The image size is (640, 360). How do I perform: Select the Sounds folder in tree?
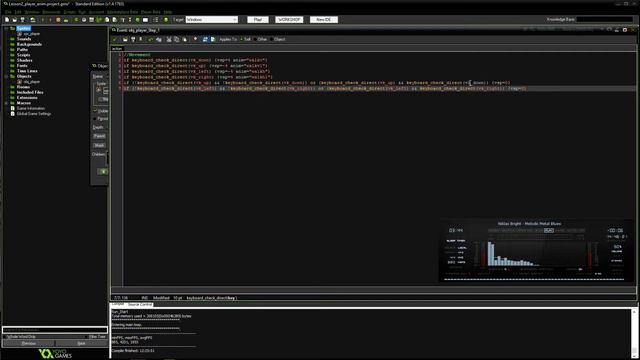(x=24, y=39)
